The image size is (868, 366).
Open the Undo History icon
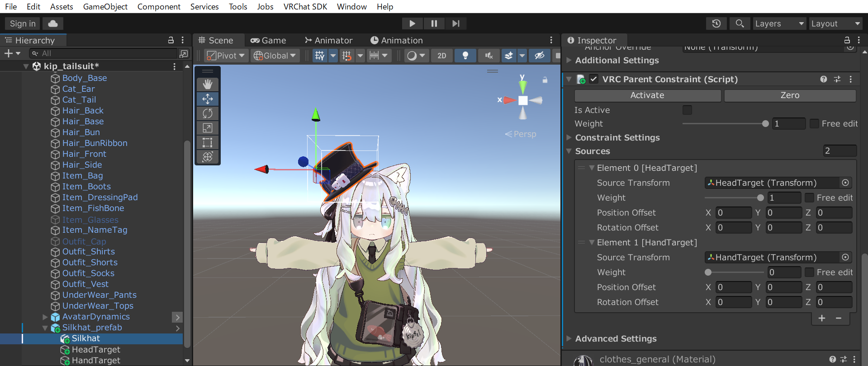(x=716, y=23)
